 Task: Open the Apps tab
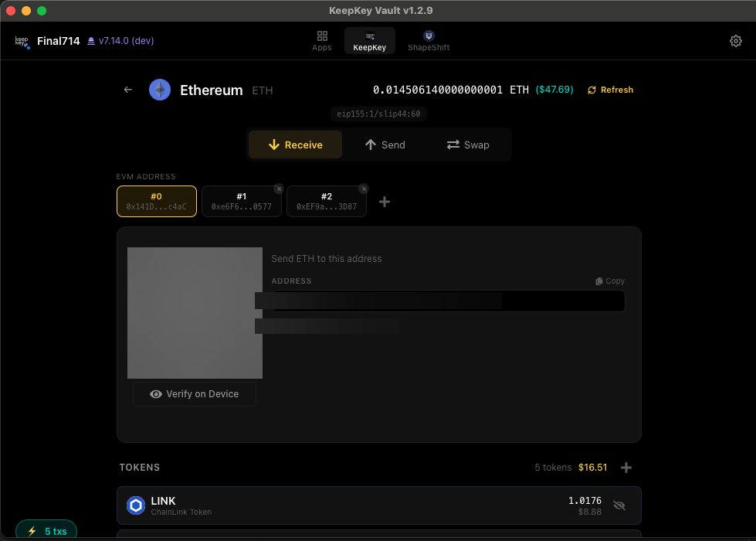[322, 41]
